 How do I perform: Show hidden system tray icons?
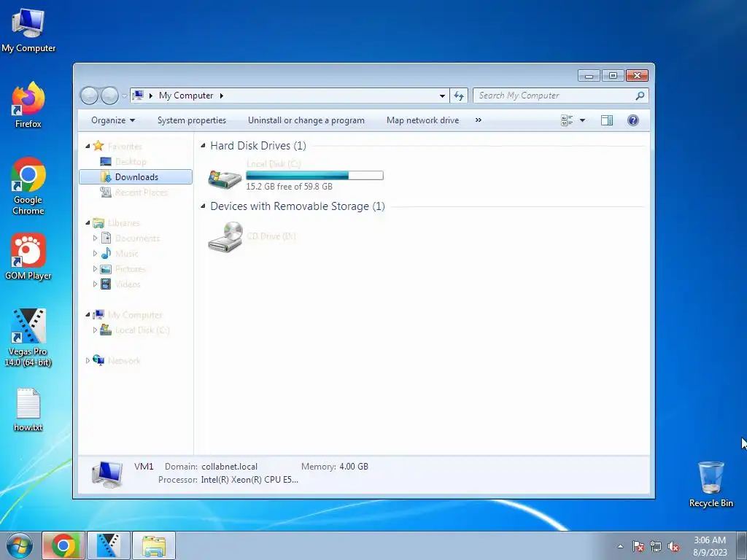pyautogui.click(x=620, y=546)
